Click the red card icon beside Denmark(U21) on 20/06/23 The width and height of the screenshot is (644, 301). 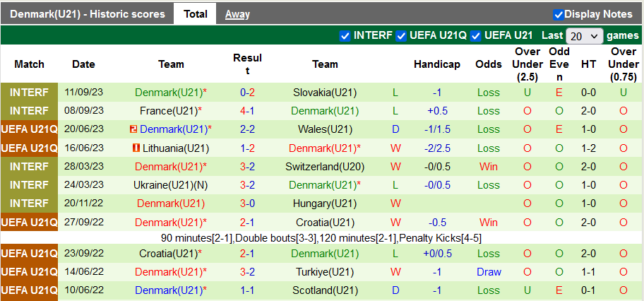(x=133, y=129)
